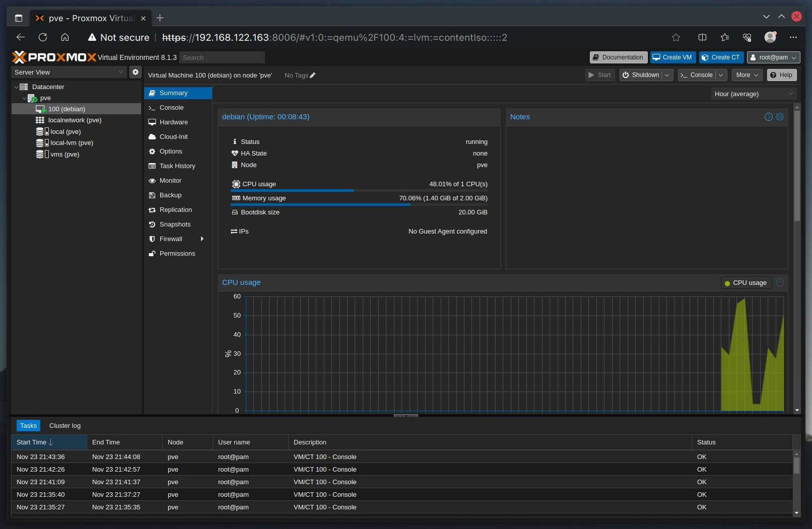
Task: Click localnetwork grid icon
Action: tap(40, 120)
